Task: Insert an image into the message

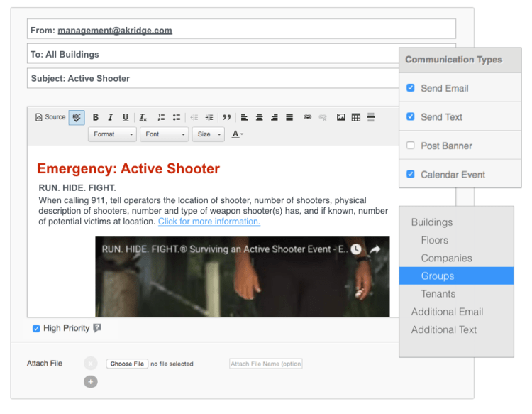Action: 340,118
